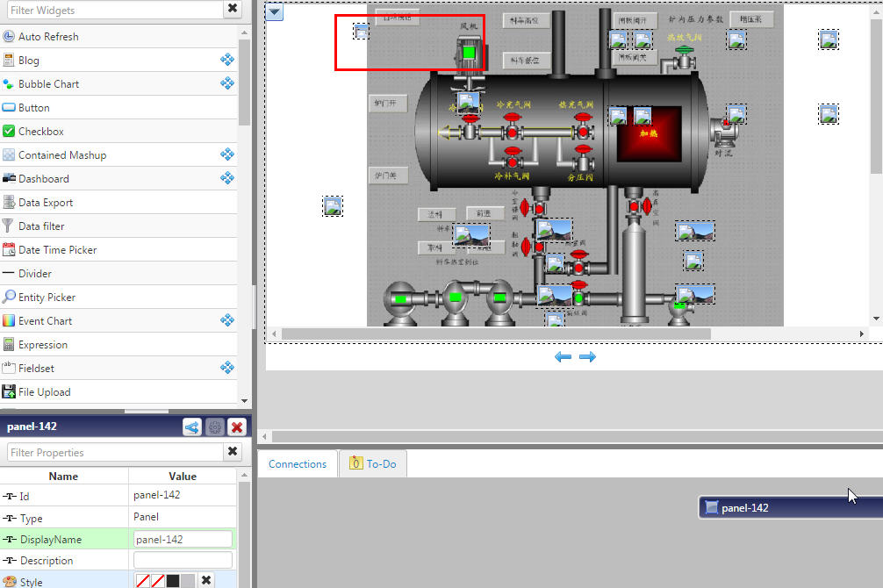The image size is (883, 588).
Task: Select the Type property row label
Action: coord(31,518)
